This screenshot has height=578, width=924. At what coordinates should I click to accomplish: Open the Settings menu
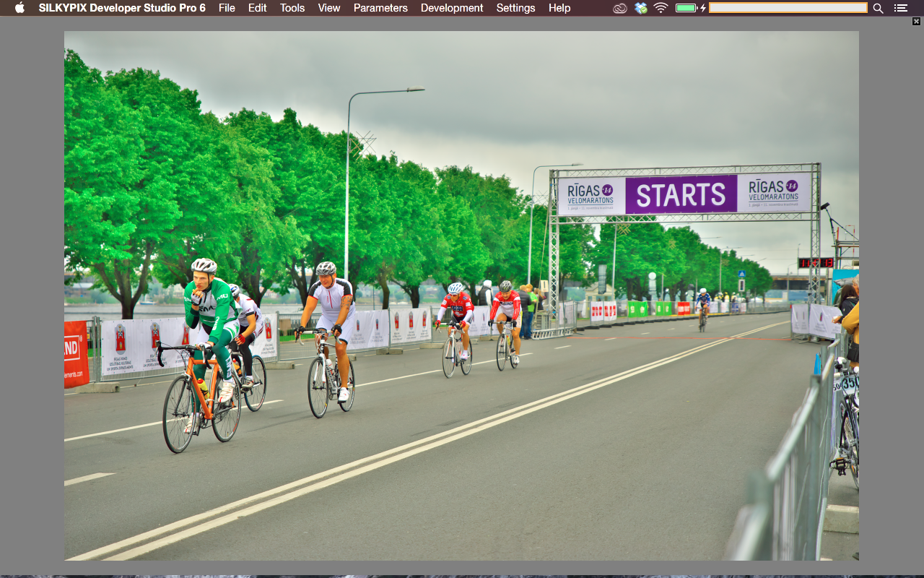pyautogui.click(x=515, y=8)
